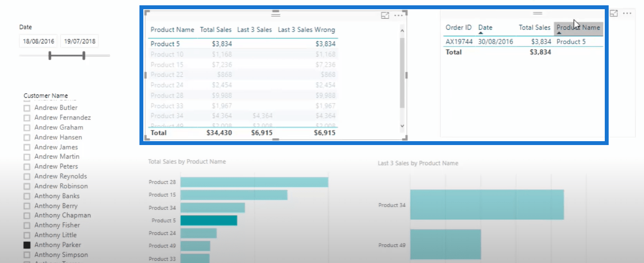Select the Product 5 row in table
644x263 pixels.
point(243,44)
